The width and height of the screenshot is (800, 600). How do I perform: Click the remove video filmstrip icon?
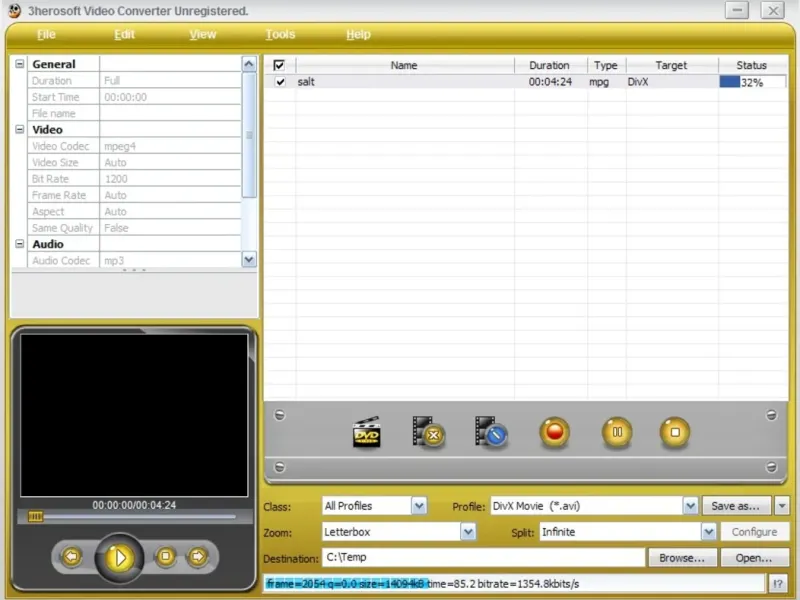coord(429,432)
